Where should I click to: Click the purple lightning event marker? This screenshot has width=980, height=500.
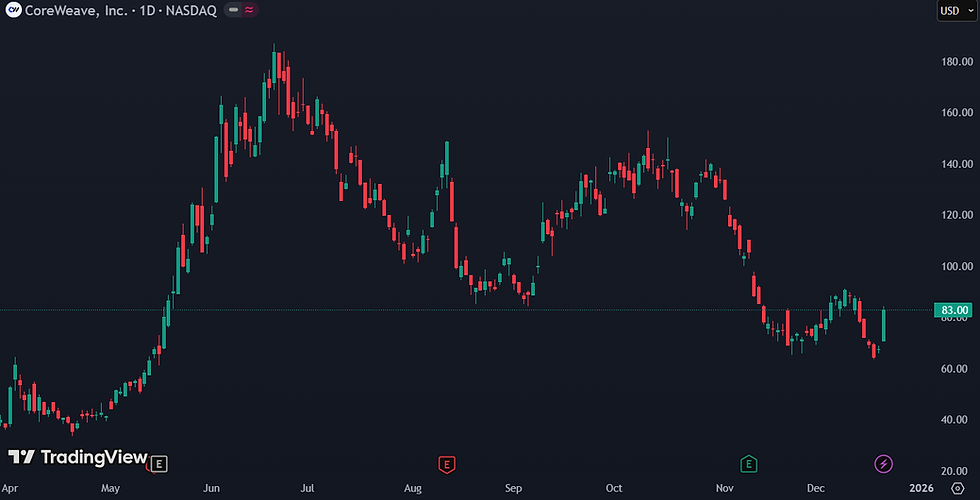(x=883, y=464)
